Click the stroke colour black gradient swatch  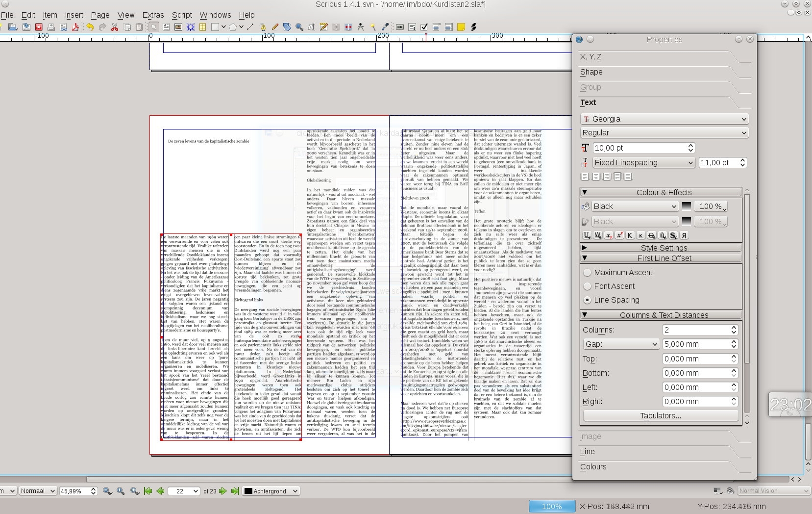click(x=687, y=222)
